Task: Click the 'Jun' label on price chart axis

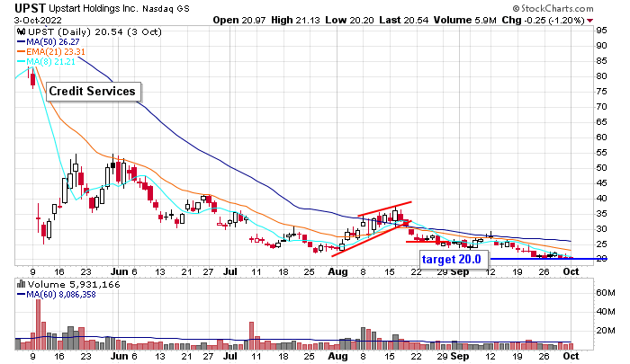Action: tap(119, 271)
